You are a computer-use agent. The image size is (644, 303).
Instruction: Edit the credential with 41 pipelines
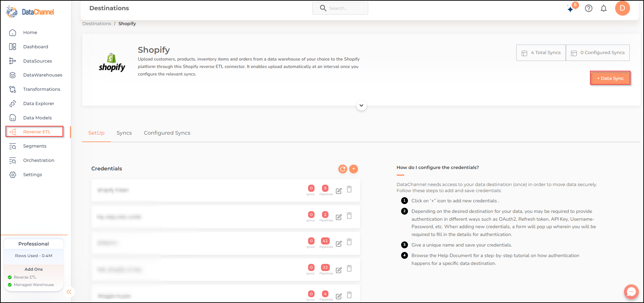click(x=339, y=243)
